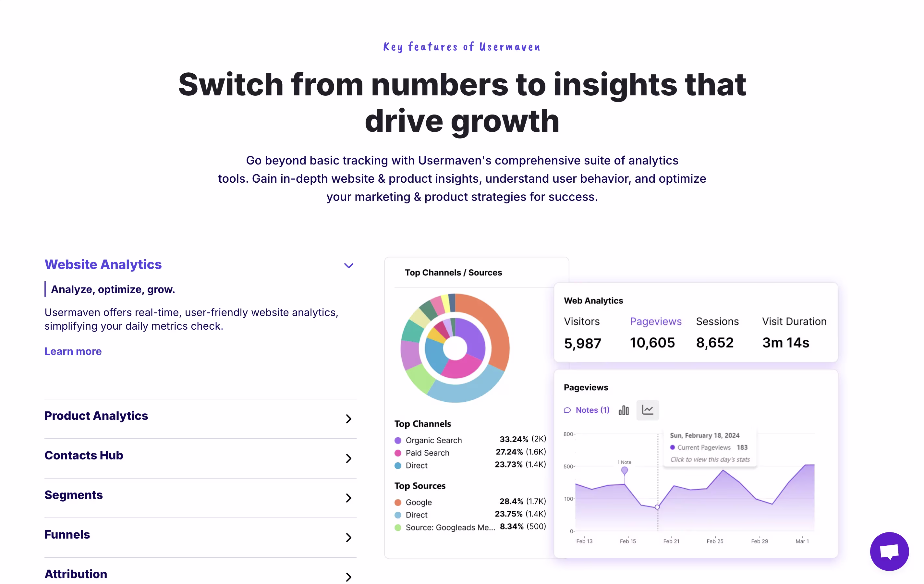Image resolution: width=924 pixels, height=584 pixels.
Task: Click the Googleads green legend dot
Action: tap(398, 528)
